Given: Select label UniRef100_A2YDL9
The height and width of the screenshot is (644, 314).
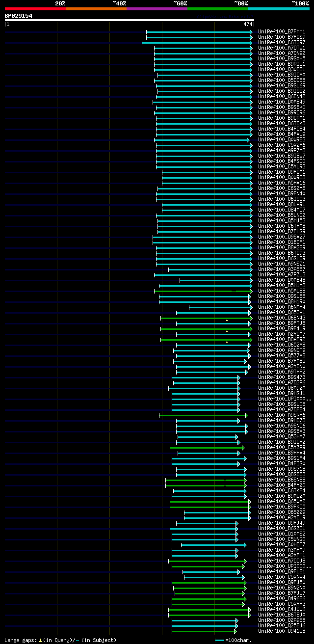Looking at the screenshot, I should pos(282,517).
